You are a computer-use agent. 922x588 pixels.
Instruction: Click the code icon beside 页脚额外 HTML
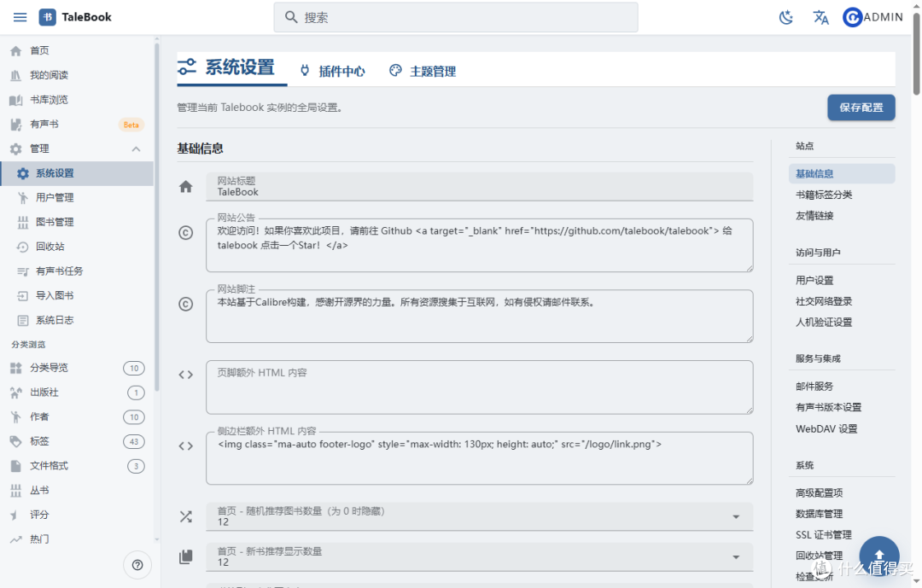click(186, 375)
